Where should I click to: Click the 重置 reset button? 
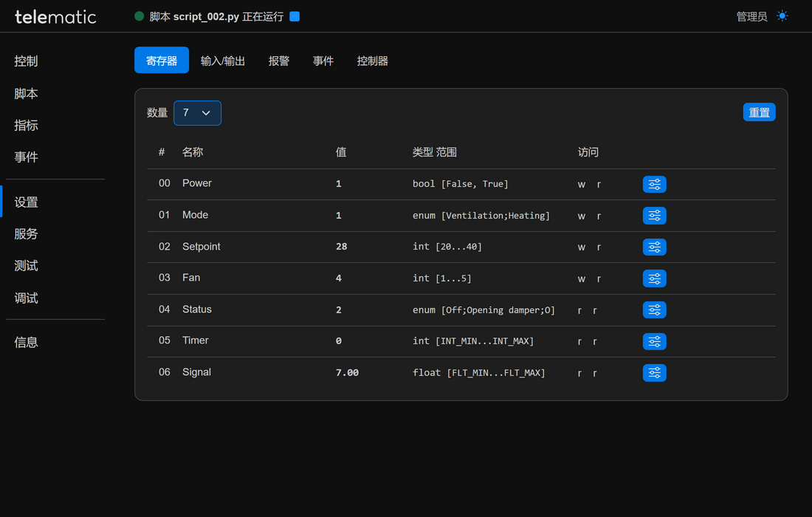coord(759,112)
